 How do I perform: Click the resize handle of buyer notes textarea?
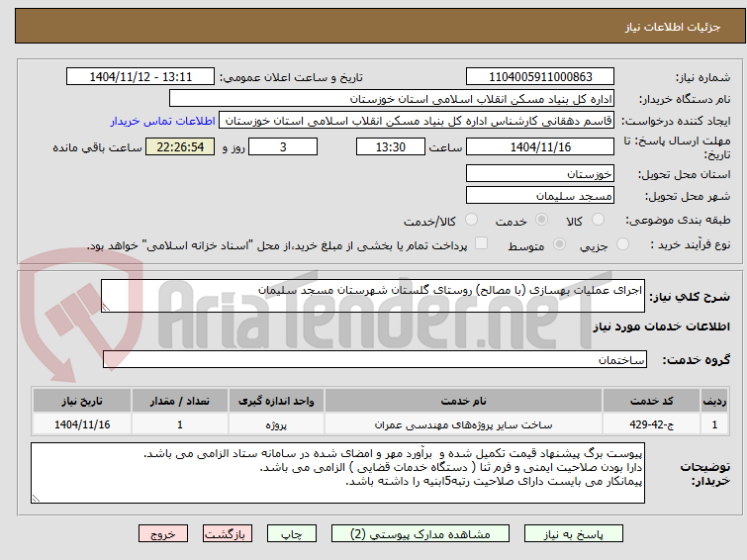[37, 498]
